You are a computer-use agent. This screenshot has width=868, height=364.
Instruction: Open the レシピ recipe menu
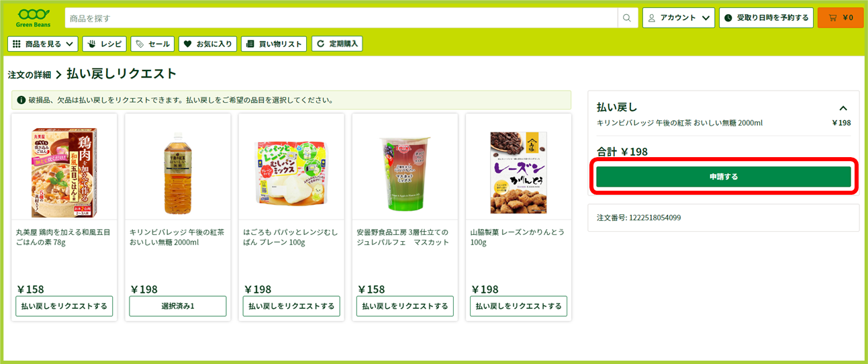point(104,44)
